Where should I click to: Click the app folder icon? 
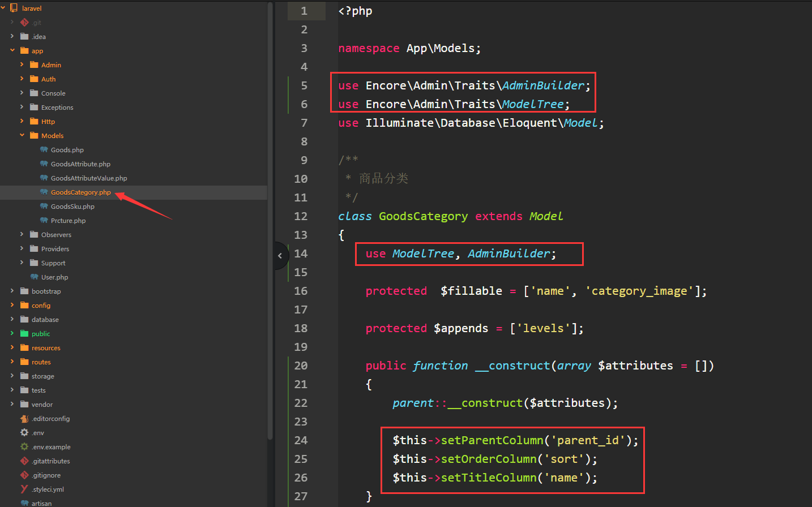pos(24,50)
